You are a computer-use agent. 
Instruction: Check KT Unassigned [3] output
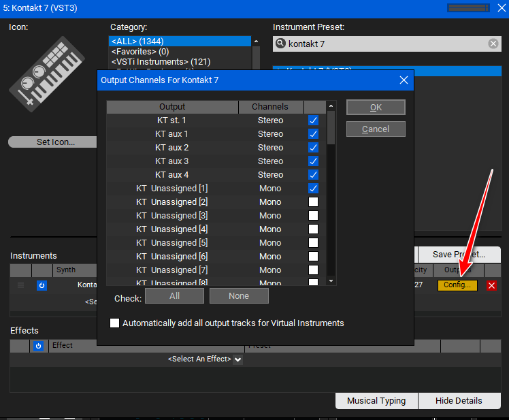pyautogui.click(x=313, y=216)
